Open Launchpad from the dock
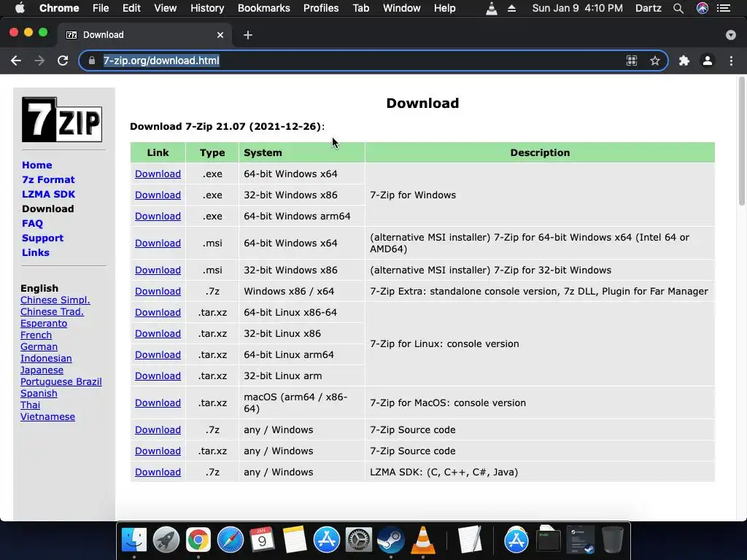Screen dimensions: 747x560 click(x=166, y=540)
